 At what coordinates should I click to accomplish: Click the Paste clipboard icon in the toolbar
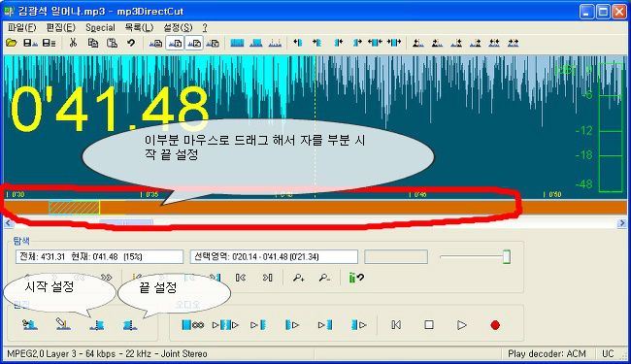[112, 43]
